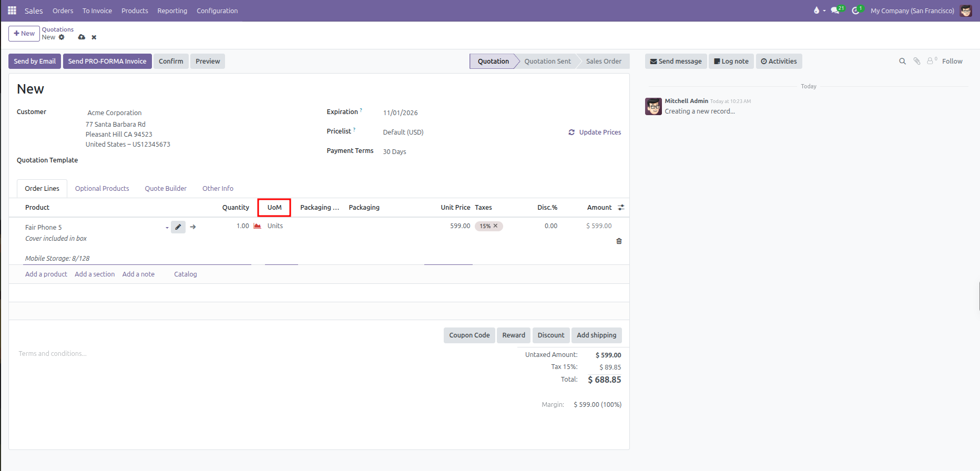Open the To Invoice menu
This screenshot has width=980, height=471.
tap(97, 11)
